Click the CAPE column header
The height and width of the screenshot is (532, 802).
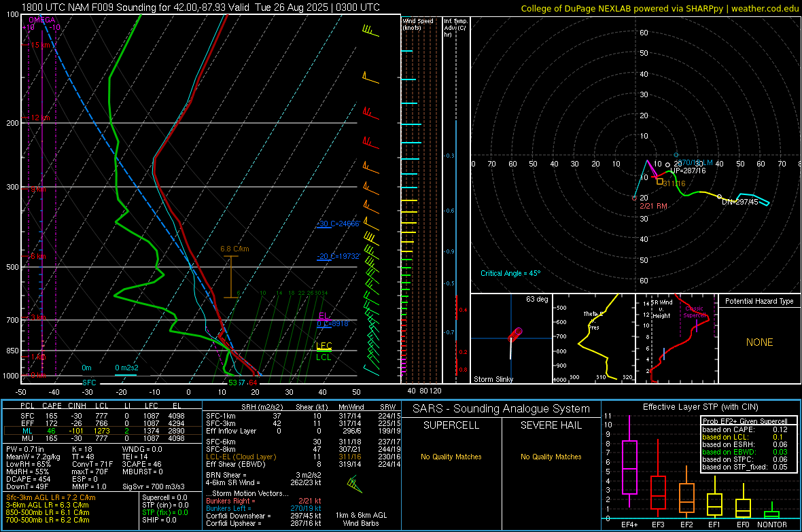pos(52,406)
